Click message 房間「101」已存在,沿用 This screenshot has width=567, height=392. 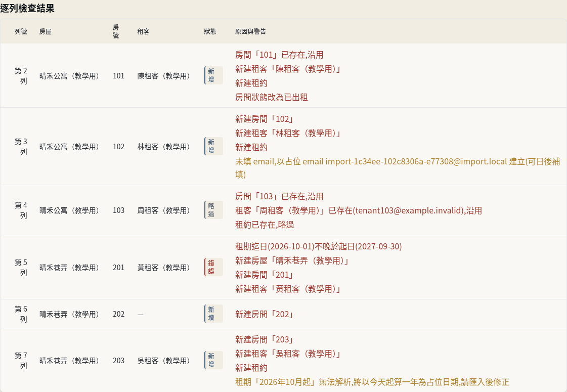pyautogui.click(x=279, y=55)
